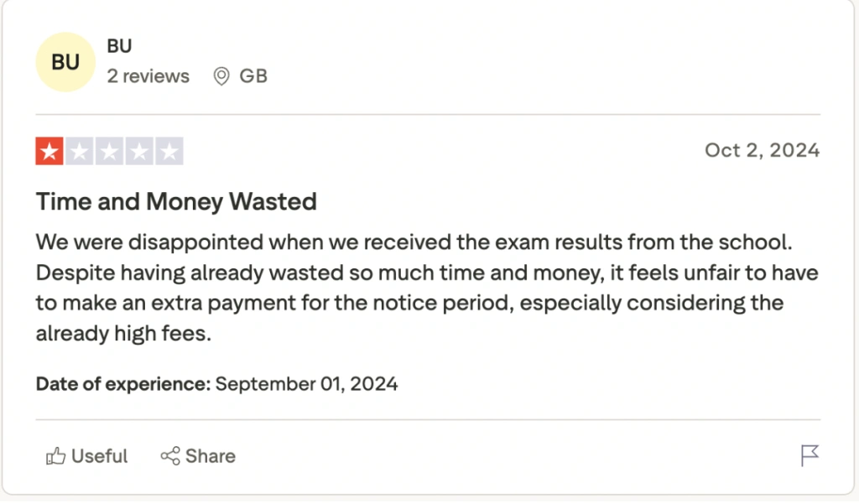Click the share network icon
This screenshot has width=859, height=504.
tap(170, 456)
